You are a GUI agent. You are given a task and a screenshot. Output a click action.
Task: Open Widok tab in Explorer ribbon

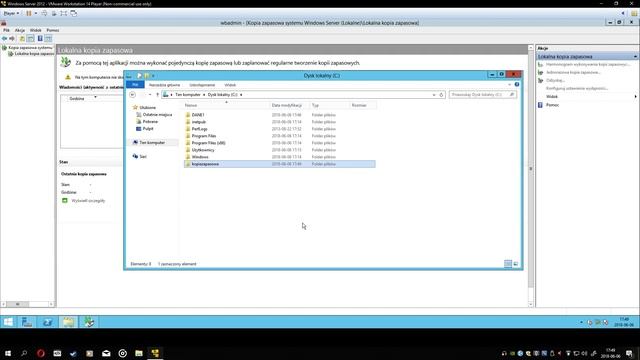point(230,85)
